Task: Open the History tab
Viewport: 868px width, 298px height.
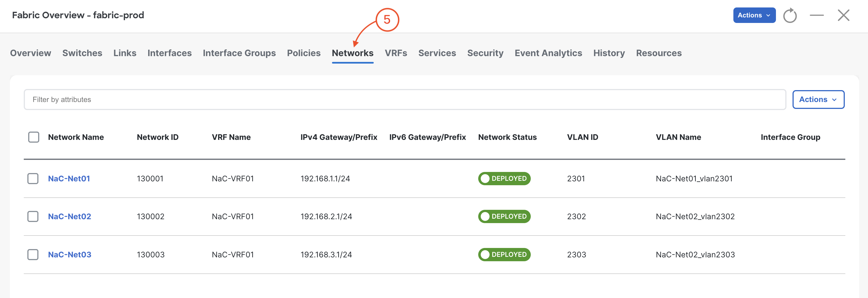Action: (609, 53)
